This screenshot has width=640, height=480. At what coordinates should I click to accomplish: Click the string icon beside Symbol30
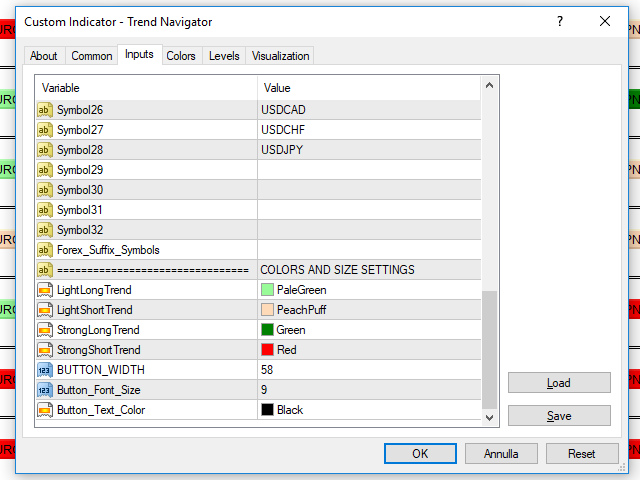tap(45, 190)
